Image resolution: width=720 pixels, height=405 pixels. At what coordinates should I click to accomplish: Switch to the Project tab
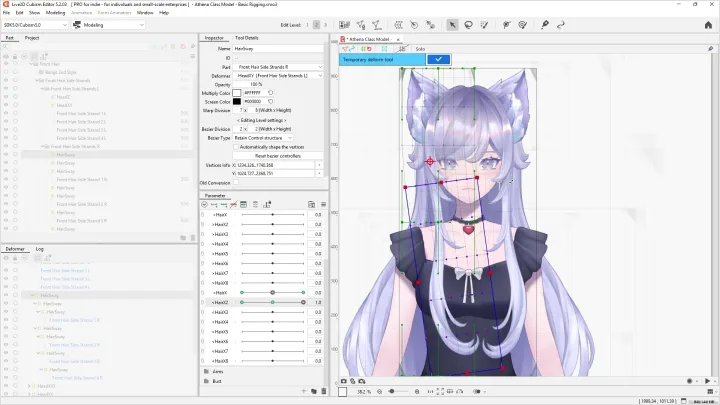tap(32, 38)
